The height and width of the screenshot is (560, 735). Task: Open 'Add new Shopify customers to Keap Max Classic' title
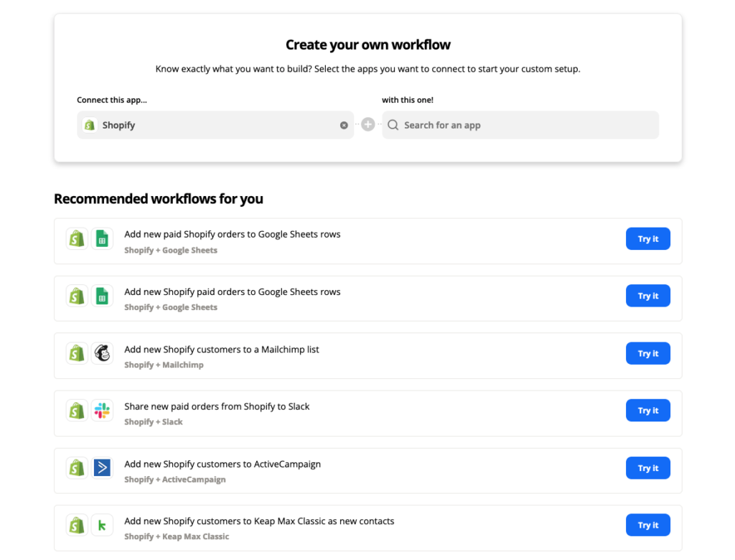[x=259, y=521]
